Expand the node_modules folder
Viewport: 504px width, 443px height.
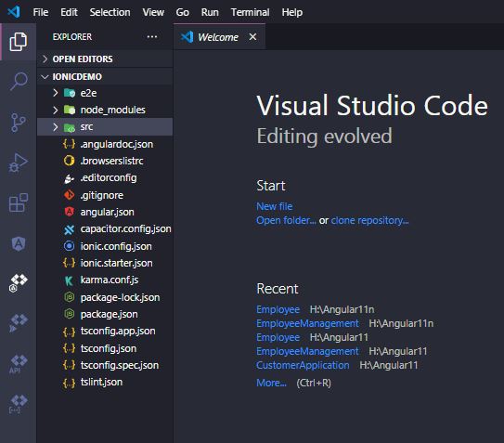[105, 110]
